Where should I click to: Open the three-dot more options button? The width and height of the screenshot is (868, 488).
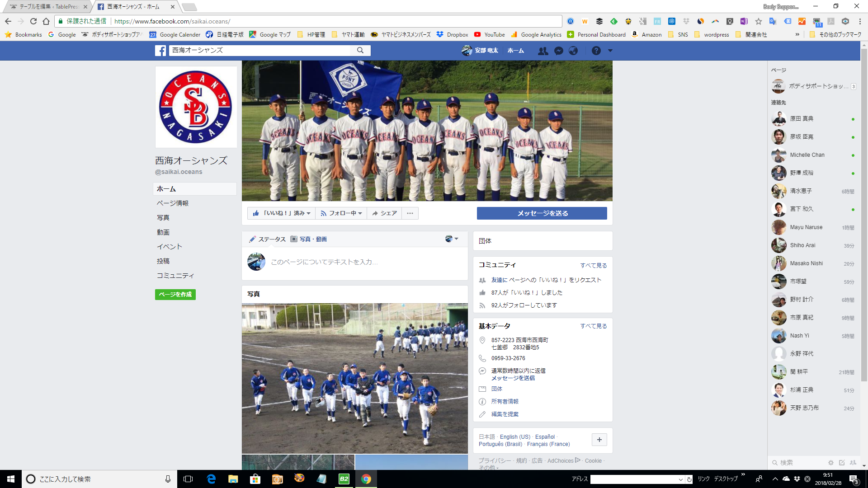410,213
